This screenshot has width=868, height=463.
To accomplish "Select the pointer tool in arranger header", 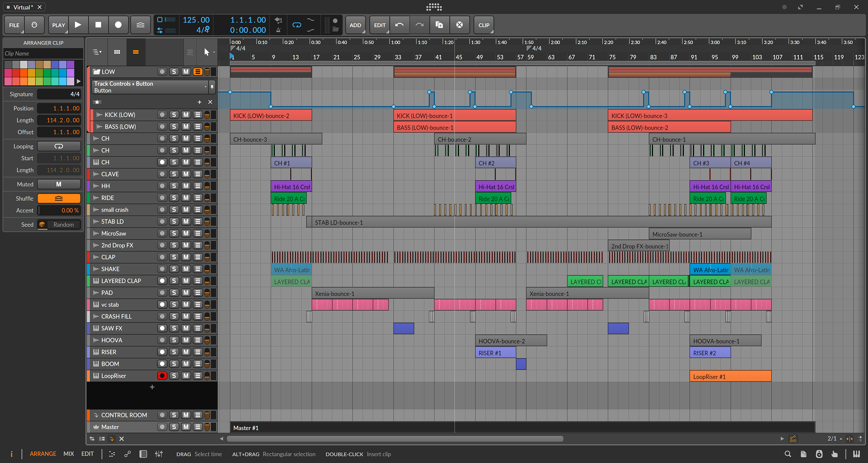I will click(207, 52).
